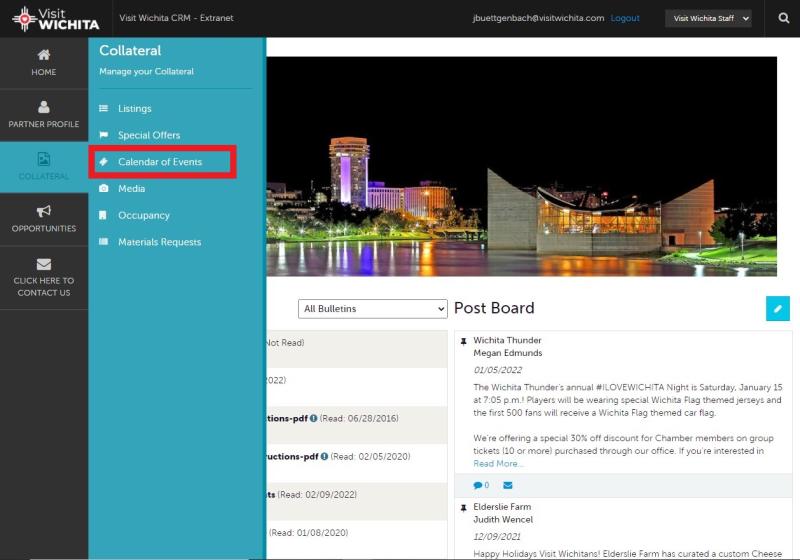This screenshot has width=800, height=560.
Task: Click Judith Wencel author name
Action: (503, 519)
